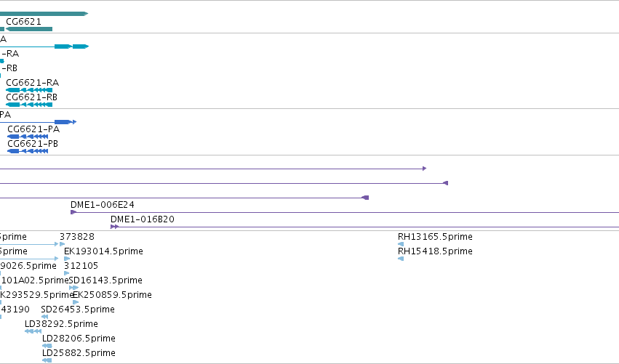Click the SD26453.5prime arrow glyph

(x=44, y=317)
